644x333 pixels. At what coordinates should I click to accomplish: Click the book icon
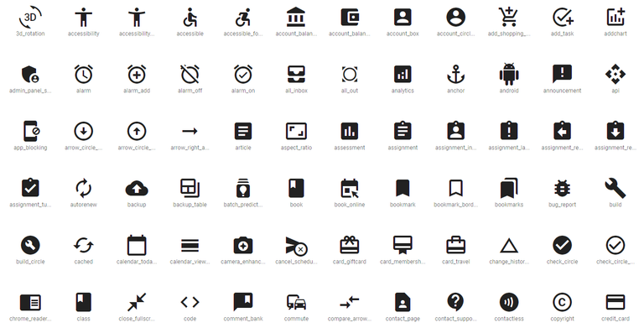[x=296, y=188]
